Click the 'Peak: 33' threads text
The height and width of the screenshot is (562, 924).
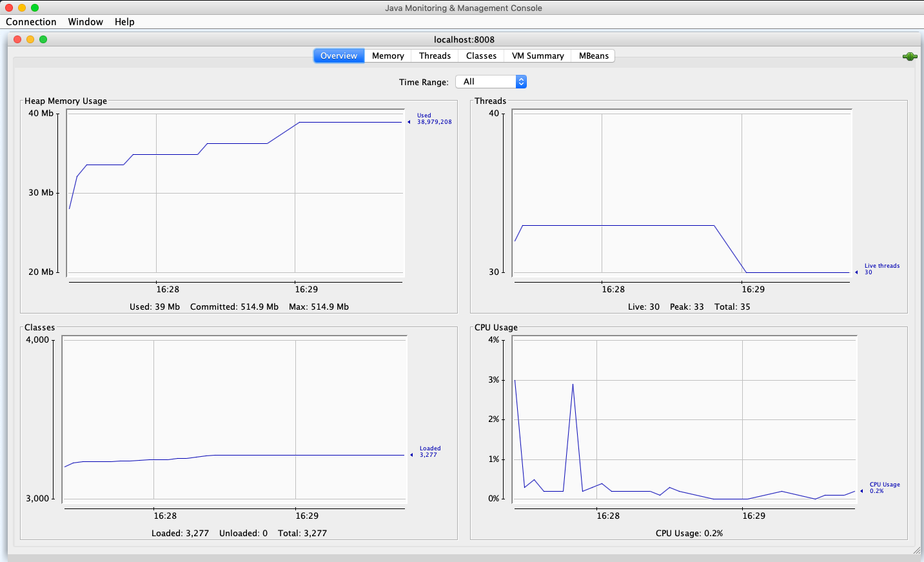pyautogui.click(x=687, y=307)
